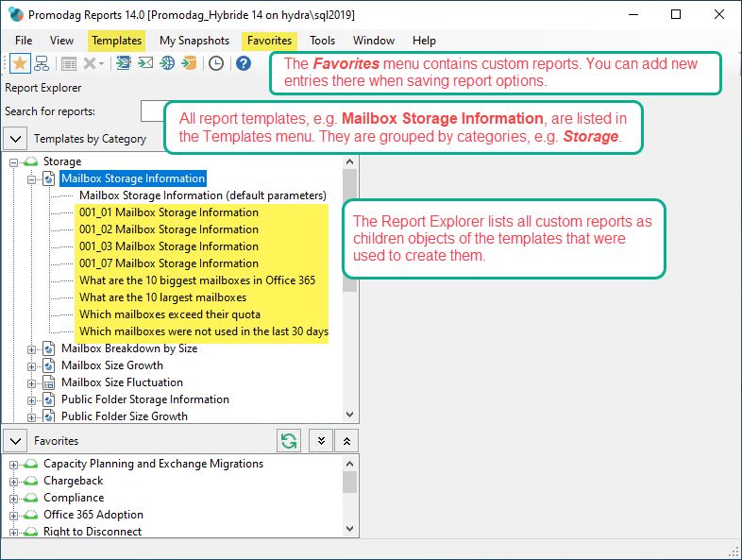The height and width of the screenshot is (560, 742).
Task: Click the orange database import icon
Action: pyautogui.click(x=189, y=63)
